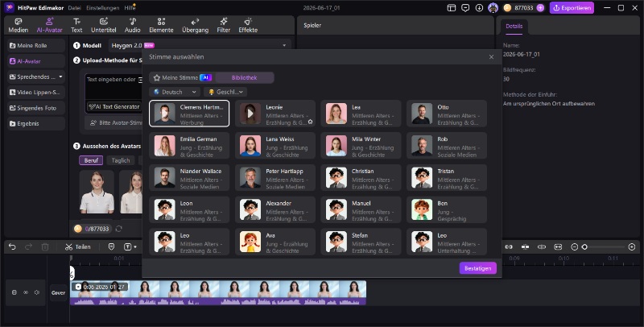The width and height of the screenshot is (644, 327).
Task: Mute the video track speaker icon
Action: 37,292
